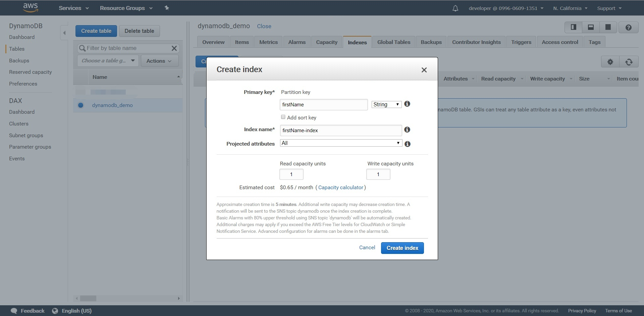Screen dimensions: 644x316
Task: Show info for partition key type
Action: click(x=407, y=104)
